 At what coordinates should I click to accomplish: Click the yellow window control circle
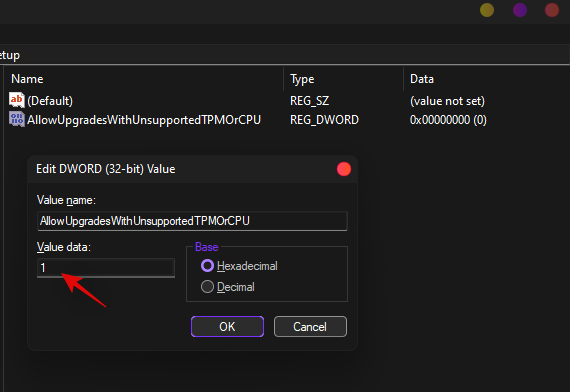pos(487,10)
